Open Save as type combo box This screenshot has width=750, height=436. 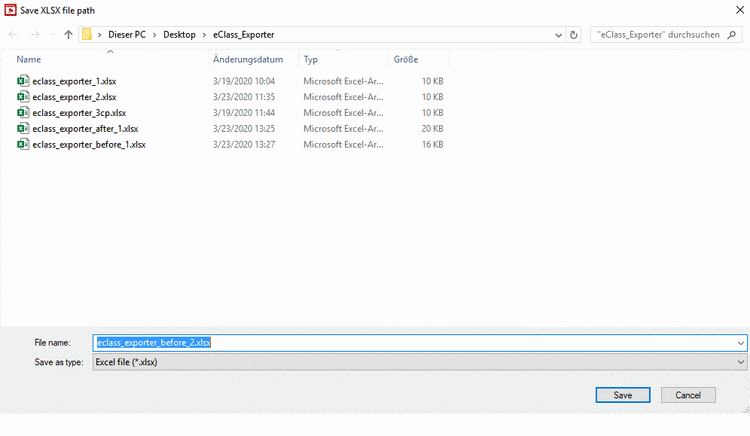click(x=419, y=362)
